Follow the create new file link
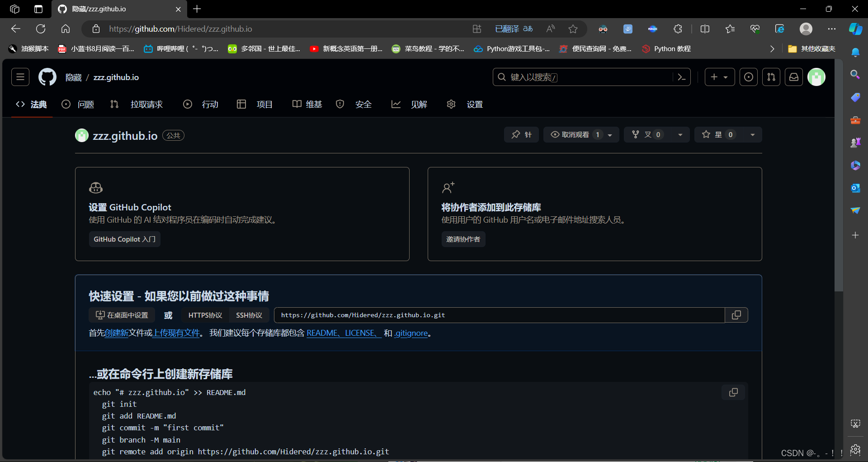The height and width of the screenshot is (462, 868). pos(117,333)
